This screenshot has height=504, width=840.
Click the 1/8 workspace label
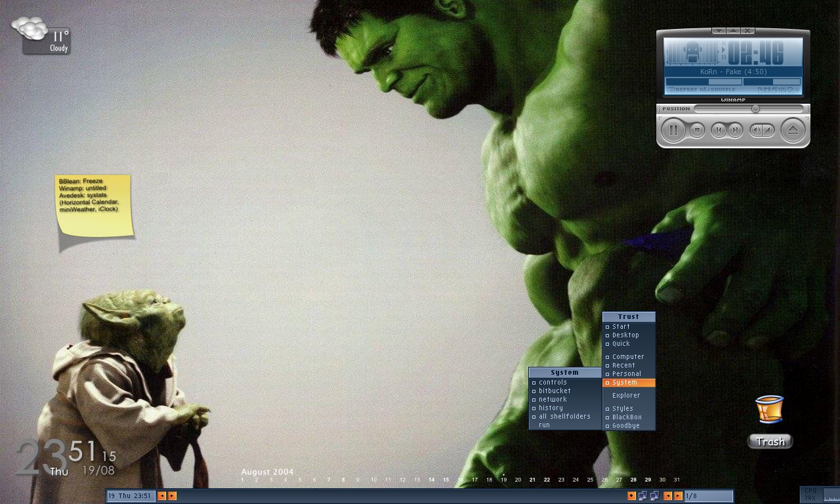pyautogui.click(x=708, y=496)
